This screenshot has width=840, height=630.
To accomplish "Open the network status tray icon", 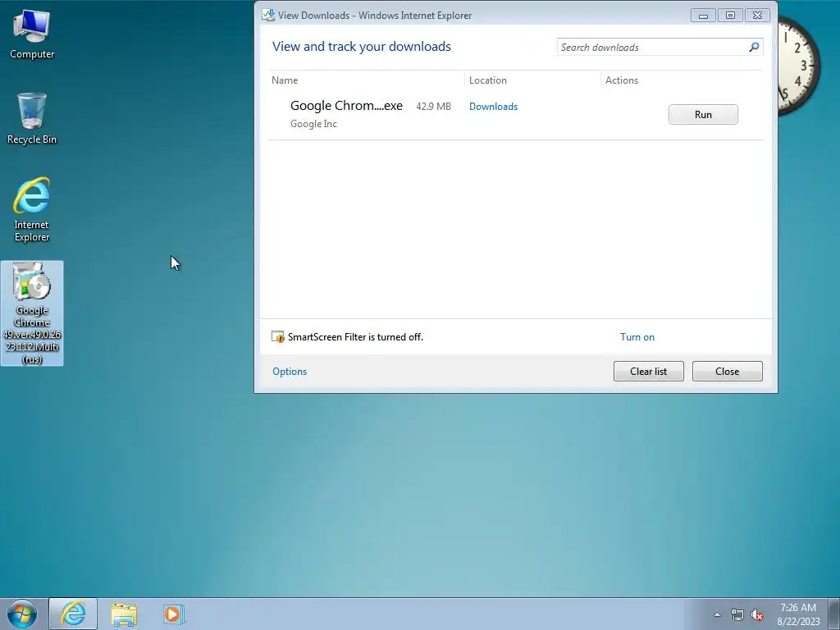I will (737, 614).
